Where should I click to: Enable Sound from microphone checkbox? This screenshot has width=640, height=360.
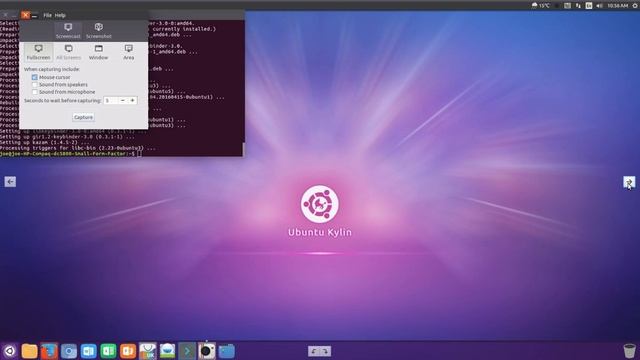pos(35,92)
